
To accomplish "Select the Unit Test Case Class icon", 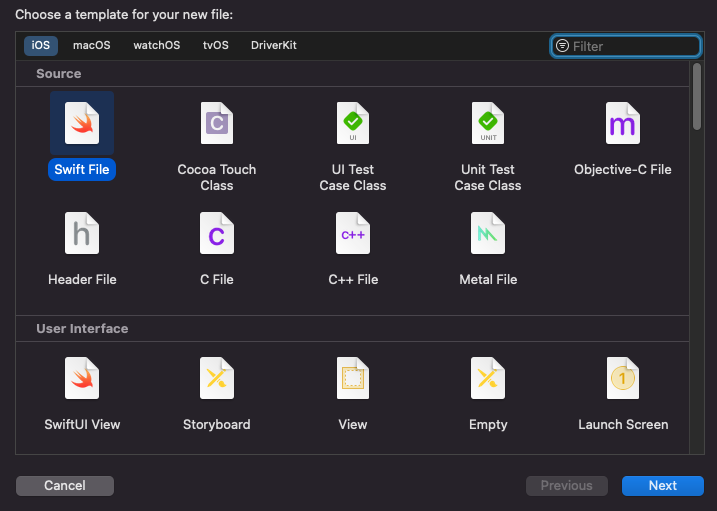I will [x=488, y=123].
